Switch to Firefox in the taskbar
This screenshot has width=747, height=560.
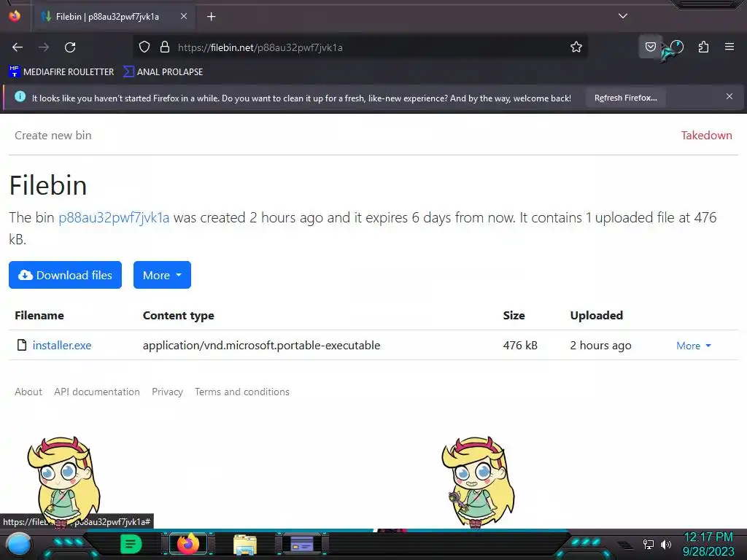188,544
